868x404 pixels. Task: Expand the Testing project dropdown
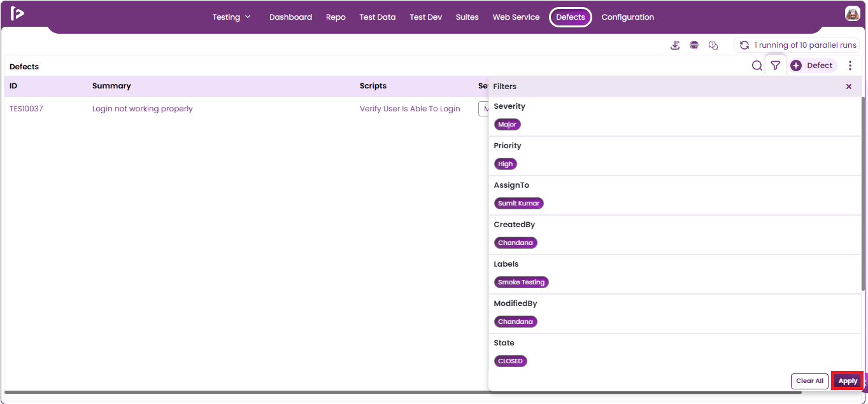click(232, 17)
